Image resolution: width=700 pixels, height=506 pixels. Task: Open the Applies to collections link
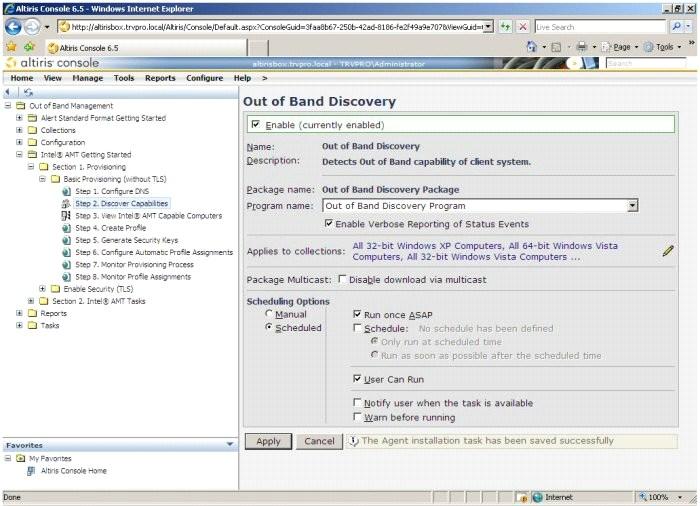[485, 251]
